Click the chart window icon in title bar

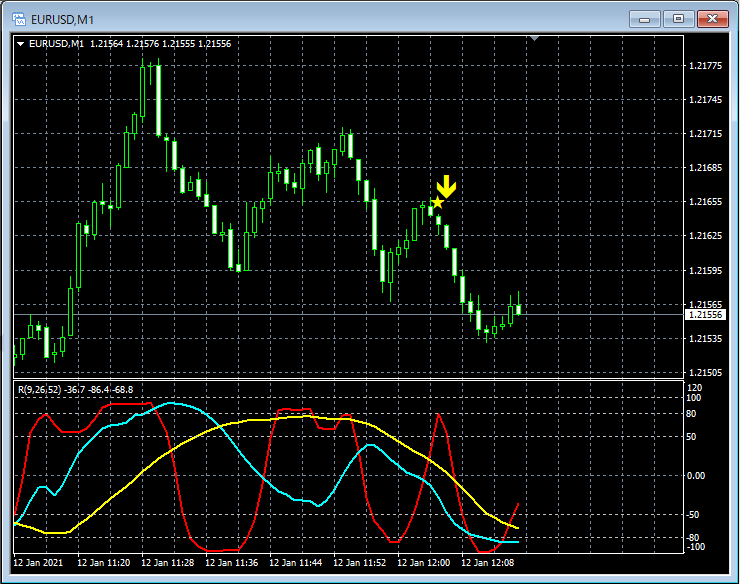click(18, 18)
